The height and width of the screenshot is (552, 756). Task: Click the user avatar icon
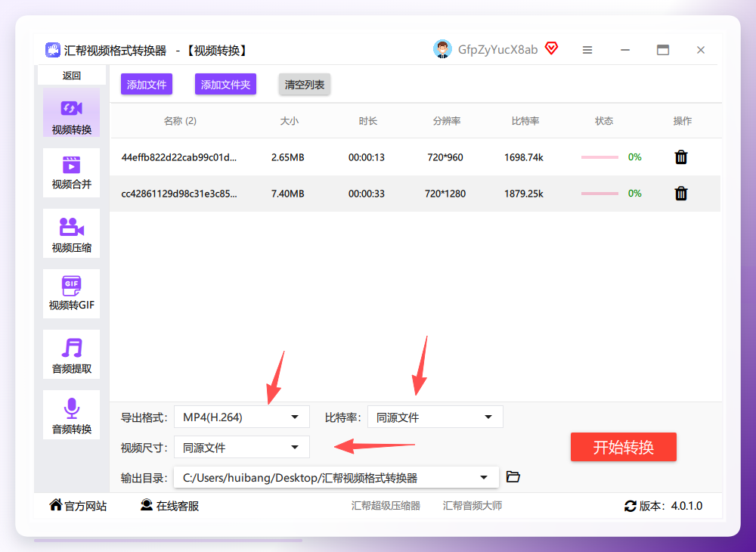[x=442, y=49]
